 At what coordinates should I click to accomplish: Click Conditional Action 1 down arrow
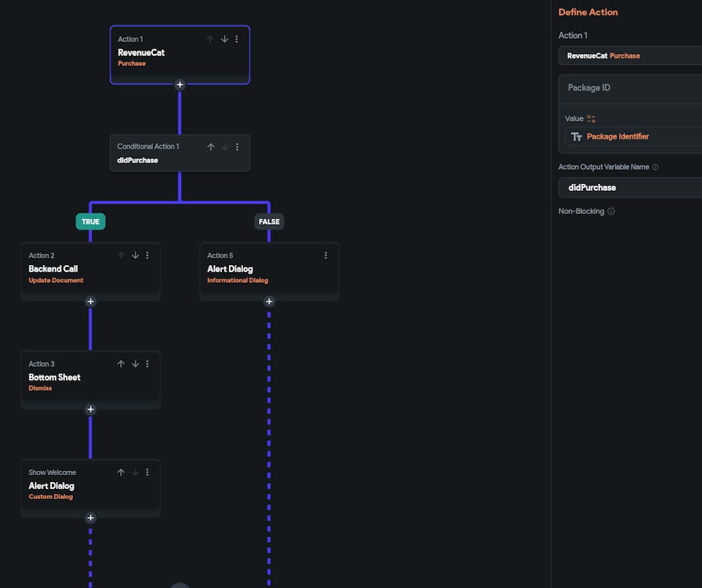tap(225, 147)
